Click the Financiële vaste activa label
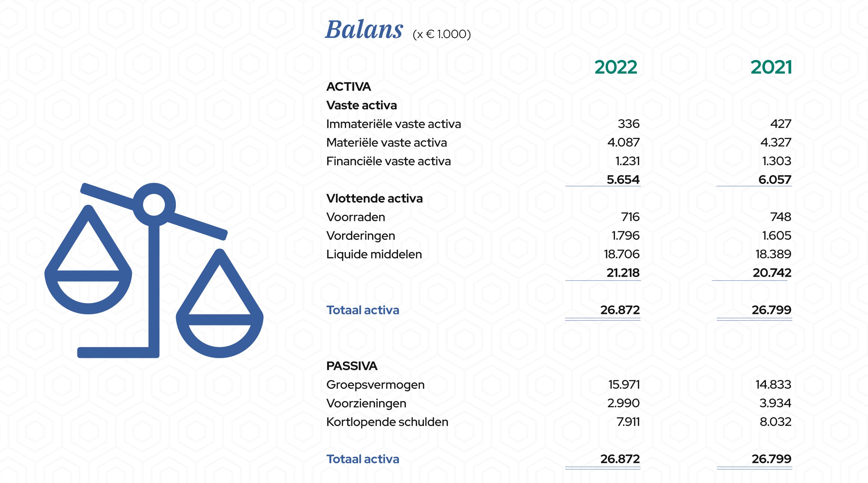 click(388, 161)
